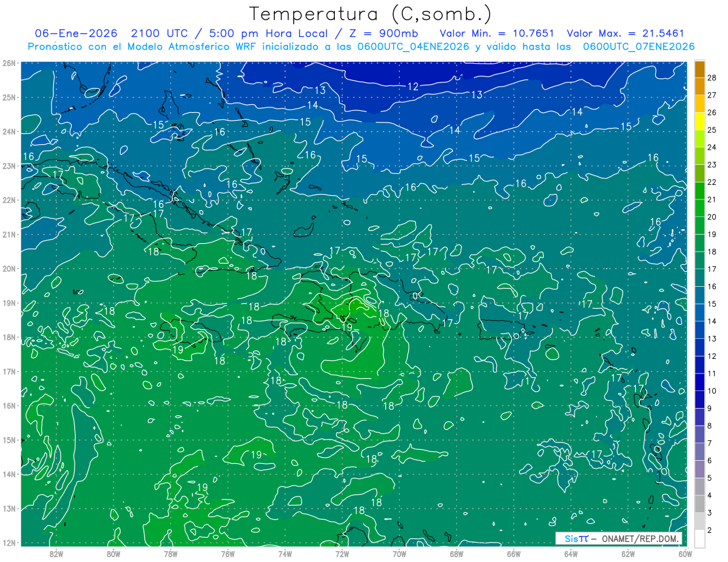Click the date '06-Ene-2026' in header
Viewport: 728px width, 562px height.
coord(76,34)
